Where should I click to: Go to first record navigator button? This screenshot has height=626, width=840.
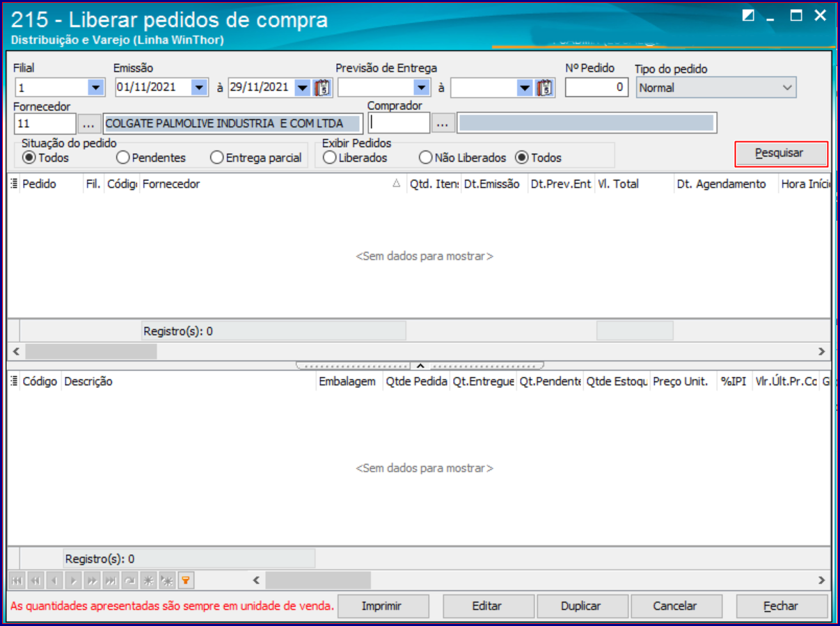click(x=17, y=579)
